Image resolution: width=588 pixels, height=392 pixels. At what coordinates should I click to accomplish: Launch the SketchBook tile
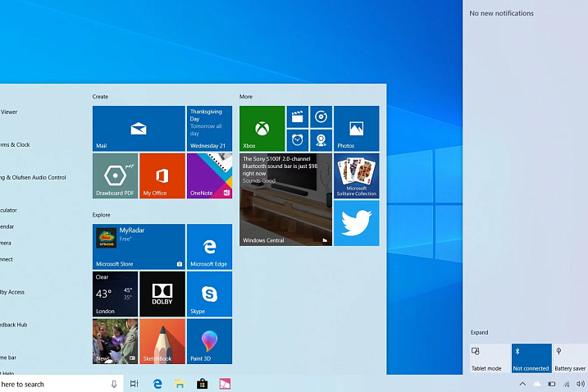[162, 341]
